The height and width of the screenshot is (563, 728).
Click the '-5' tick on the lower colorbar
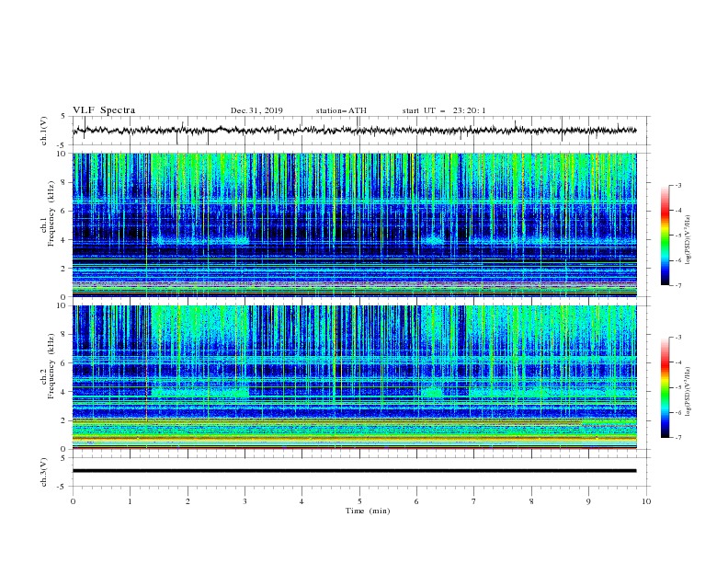677,387
